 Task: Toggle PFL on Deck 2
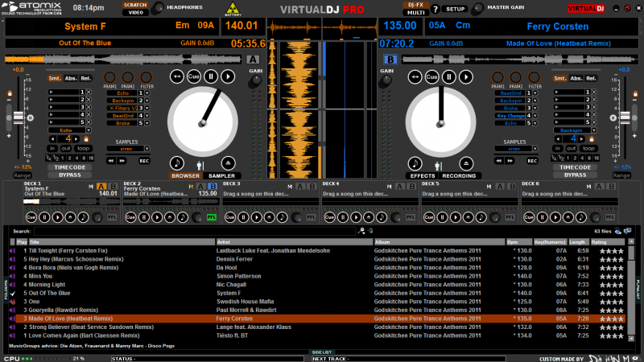click(x=212, y=216)
